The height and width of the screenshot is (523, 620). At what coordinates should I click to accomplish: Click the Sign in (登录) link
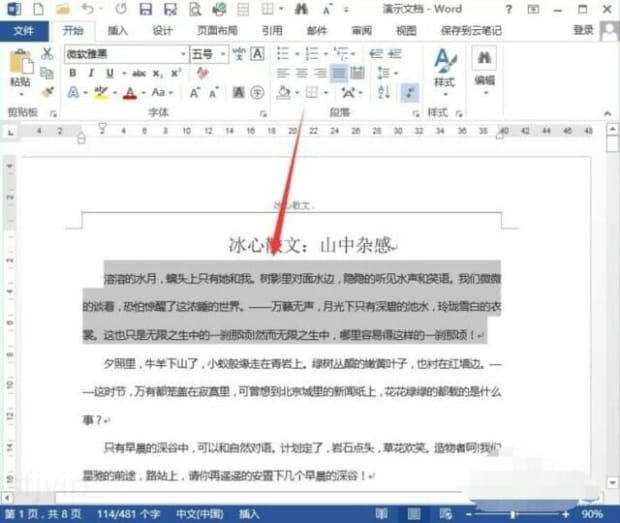(584, 30)
